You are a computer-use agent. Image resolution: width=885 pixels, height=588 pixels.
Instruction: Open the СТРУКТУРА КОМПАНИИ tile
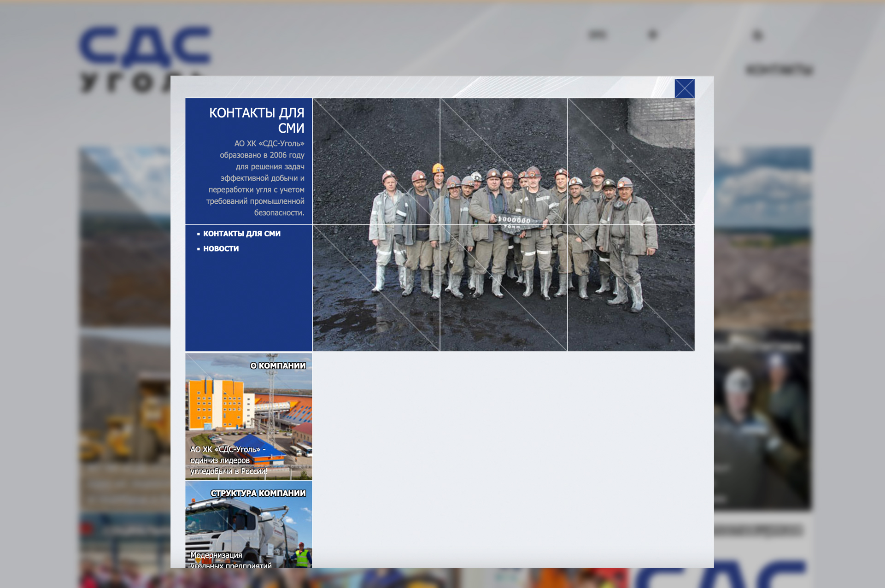pyautogui.click(x=249, y=524)
